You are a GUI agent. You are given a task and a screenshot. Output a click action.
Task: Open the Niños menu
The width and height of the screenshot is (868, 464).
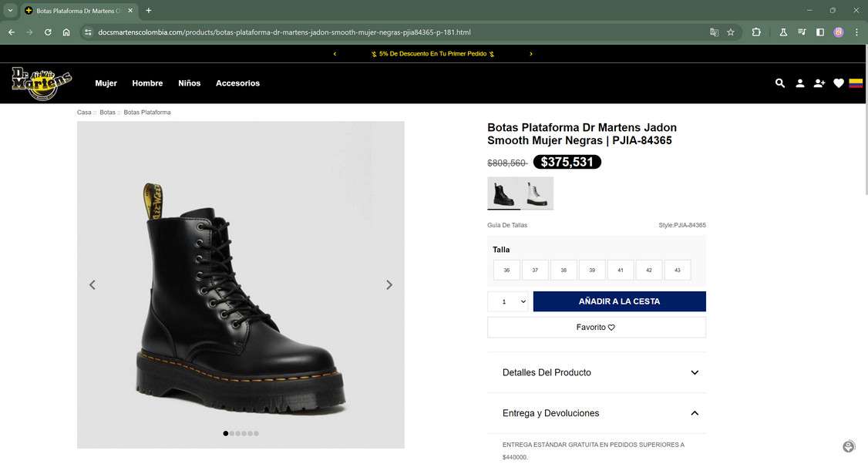pyautogui.click(x=190, y=83)
